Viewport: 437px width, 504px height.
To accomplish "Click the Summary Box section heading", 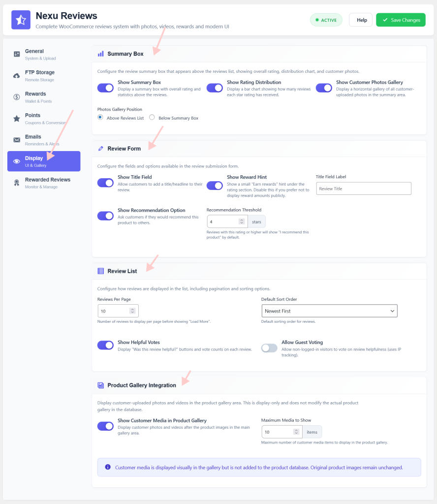I will click(125, 54).
